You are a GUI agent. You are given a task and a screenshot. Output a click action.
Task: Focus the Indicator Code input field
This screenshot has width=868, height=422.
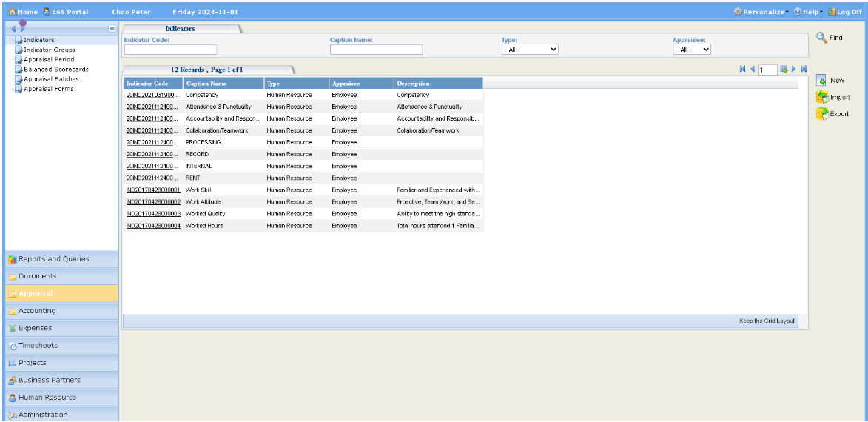pos(170,50)
